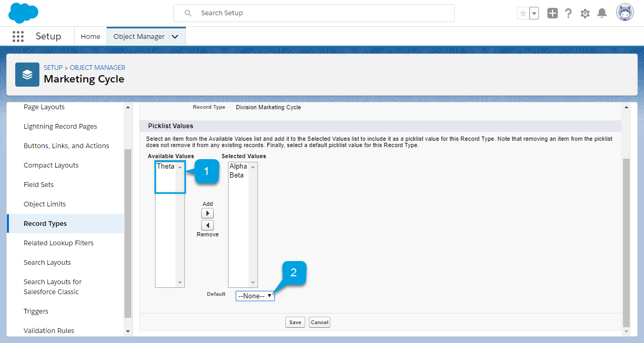Expand the favorites list dropdown arrow
This screenshot has width=644, height=343.
pyautogui.click(x=534, y=14)
